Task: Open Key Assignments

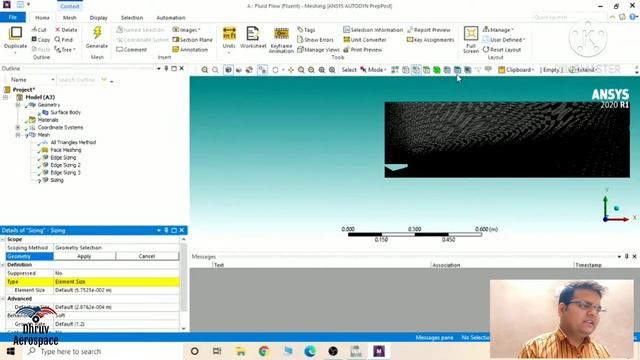Action: click(430, 40)
